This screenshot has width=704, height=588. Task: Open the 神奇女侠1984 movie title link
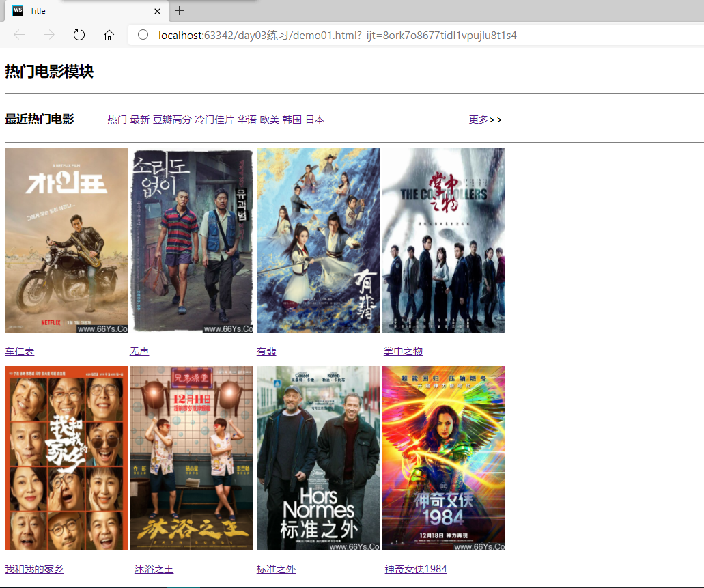(416, 569)
